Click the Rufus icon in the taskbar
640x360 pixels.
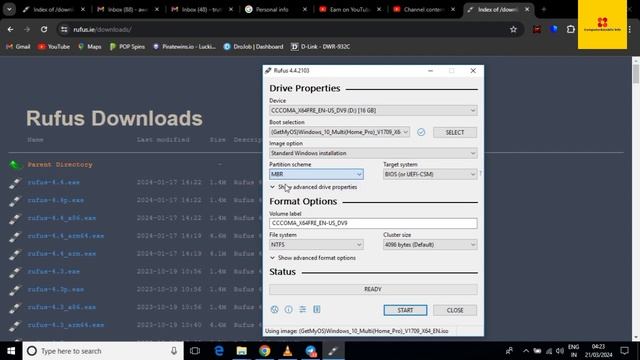pos(333,351)
